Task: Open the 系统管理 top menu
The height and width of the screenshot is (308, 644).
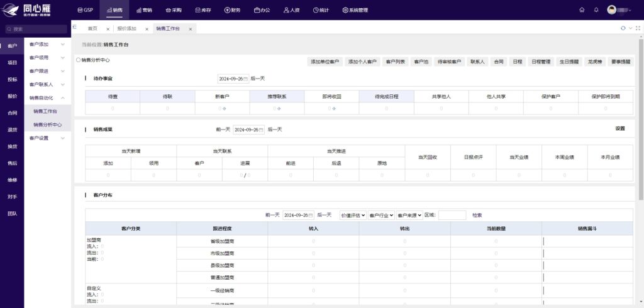Action: (x=355, y=10)
